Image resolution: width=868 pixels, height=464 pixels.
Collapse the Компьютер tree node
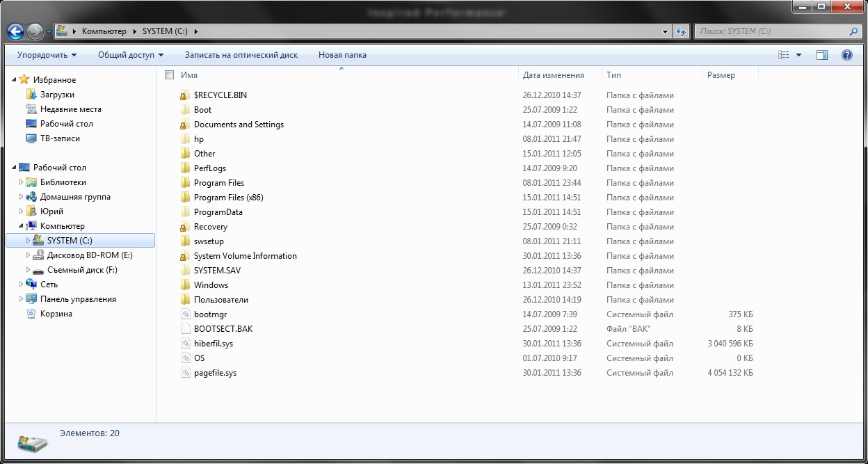[22, 226]
